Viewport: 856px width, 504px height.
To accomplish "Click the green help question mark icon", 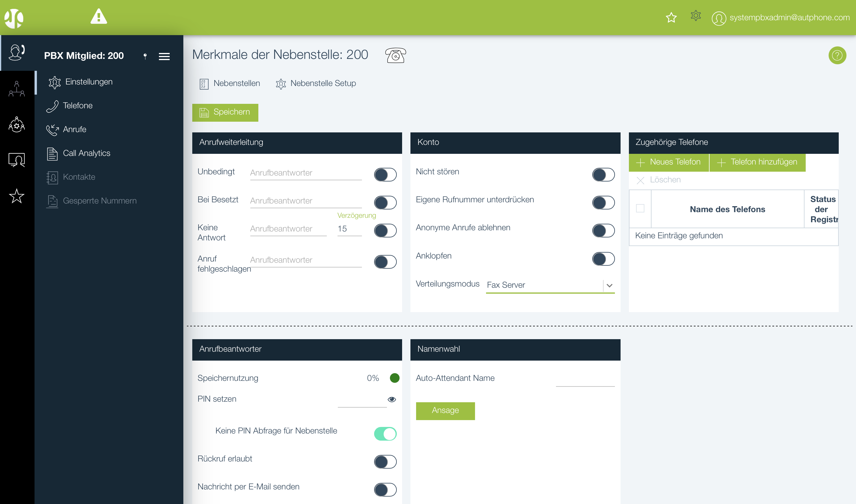I will 837,55.
